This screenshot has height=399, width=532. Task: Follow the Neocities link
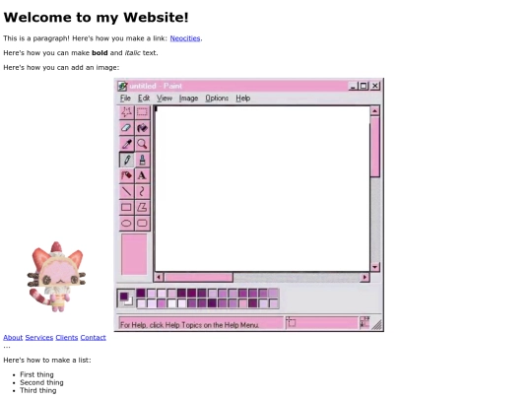pyautogui.click(x=185, y=38)
